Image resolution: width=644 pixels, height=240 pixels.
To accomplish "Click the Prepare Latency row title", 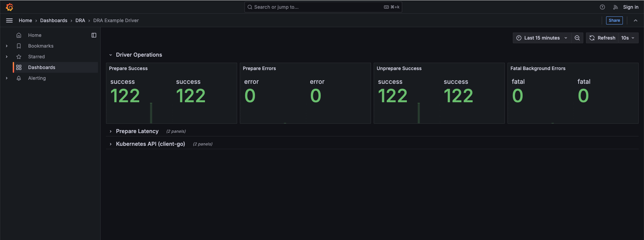I will (137, 131).
